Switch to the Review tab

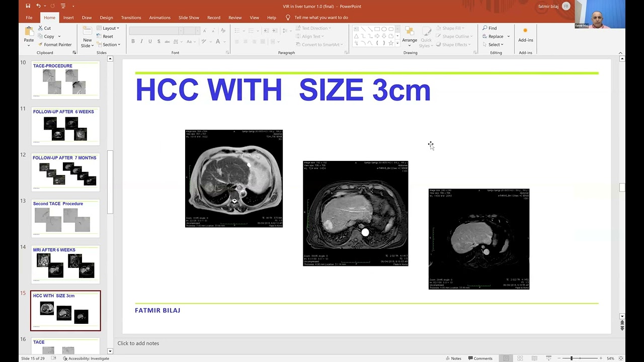click(235, 18)
